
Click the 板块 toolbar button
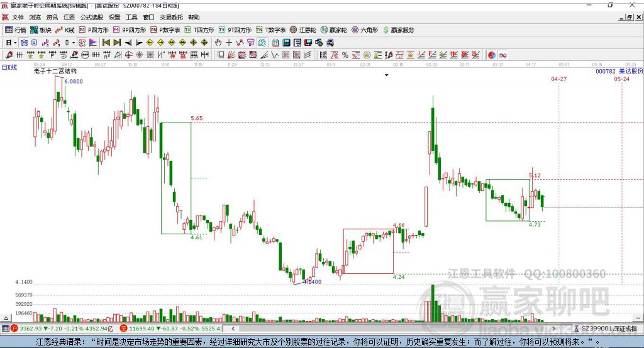tap(41, 30)
